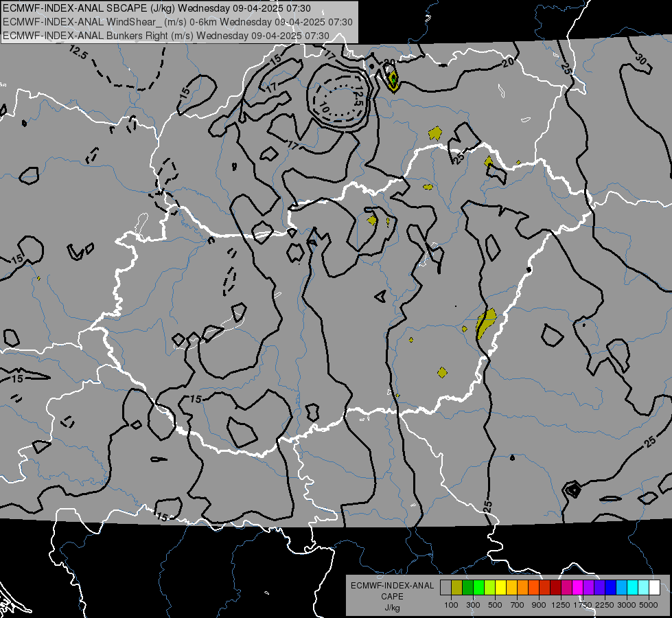Click the legend value label 500
Screen dimensions: 672x618
pos(495,605)
